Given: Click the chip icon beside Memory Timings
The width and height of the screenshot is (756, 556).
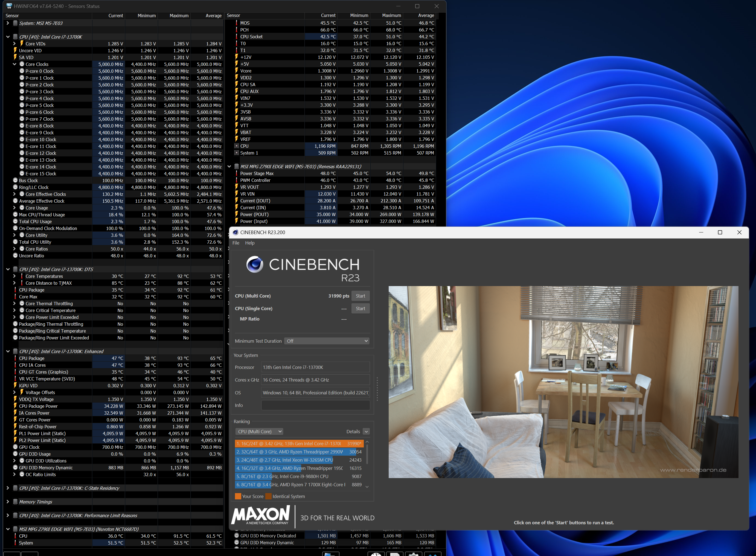Looking at the screenshot, I should tap(15, 502).
